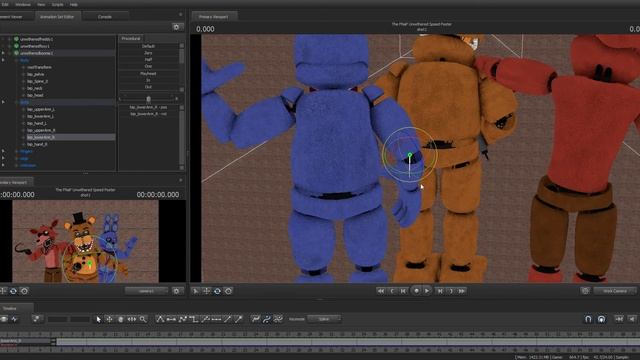Select the secondary viewport rotate manipulator
The image size is (640, 360).
[13, 291]
